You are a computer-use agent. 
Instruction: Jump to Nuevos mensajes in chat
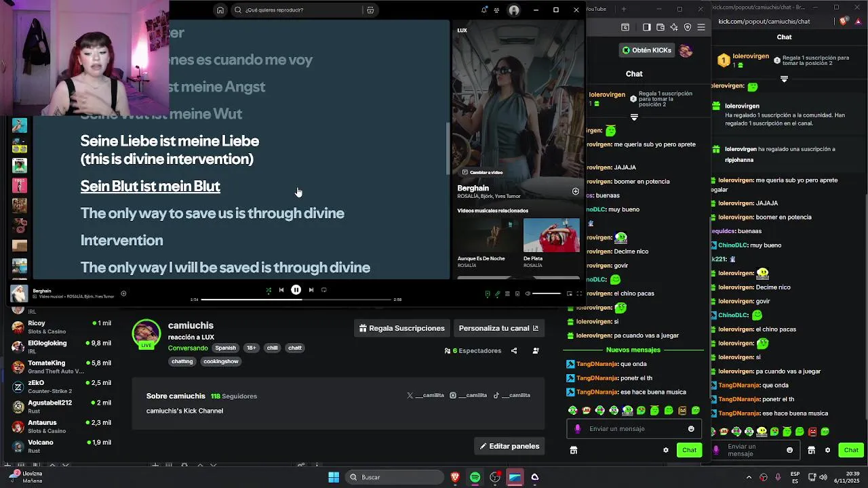pyautogui.click(x=633, y=350)
